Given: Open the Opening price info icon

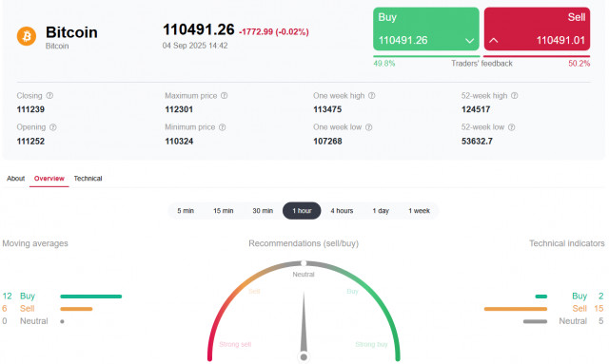Looking at the screenshot, I should point(53,127).
